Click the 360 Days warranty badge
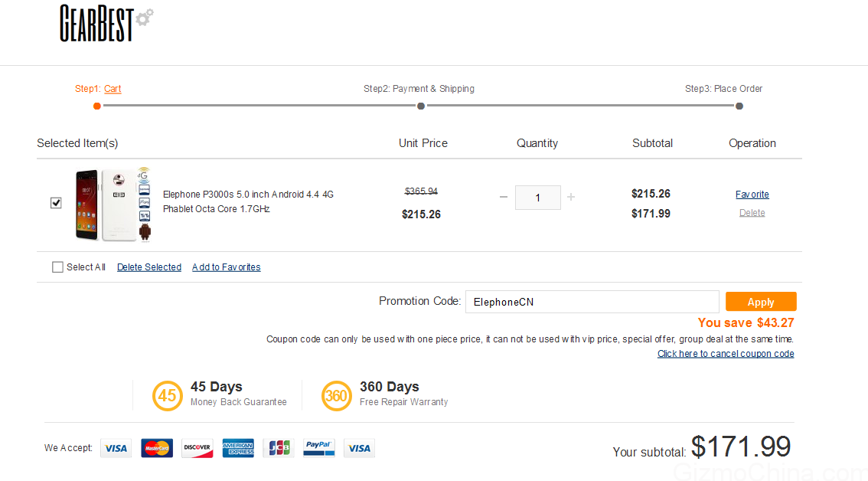 [x=337, y=395]
